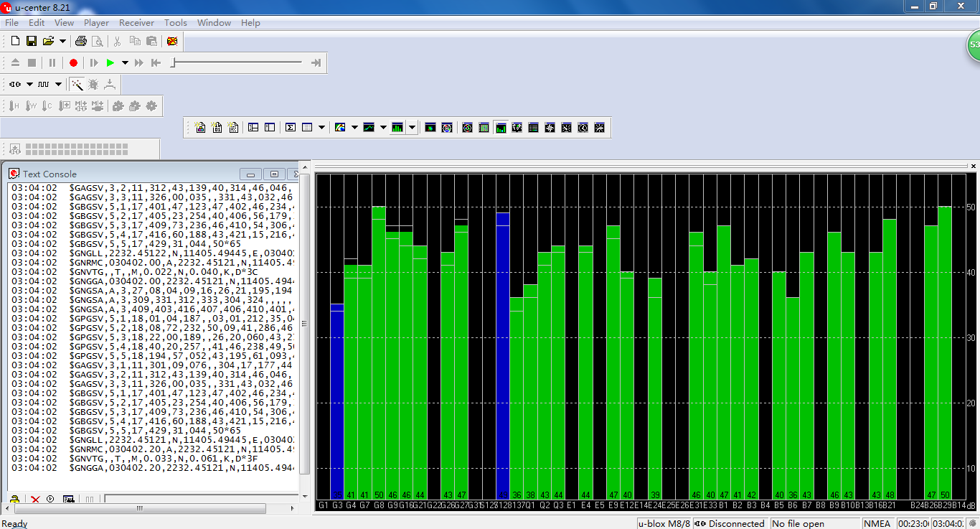Open the sigma statistic view icon
Image resolution: width=980 pixels, height=529 pixels.
(291, 128)
